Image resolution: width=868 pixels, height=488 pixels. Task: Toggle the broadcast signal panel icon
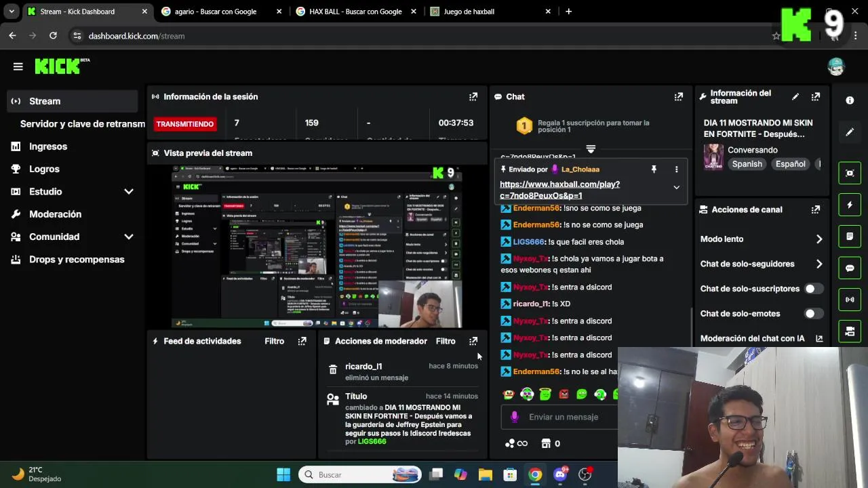click(x=850, y=300)
